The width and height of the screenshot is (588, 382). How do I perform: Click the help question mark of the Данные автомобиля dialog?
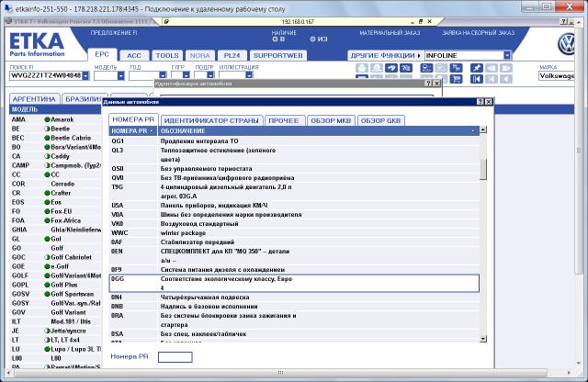tap(481, 102)
